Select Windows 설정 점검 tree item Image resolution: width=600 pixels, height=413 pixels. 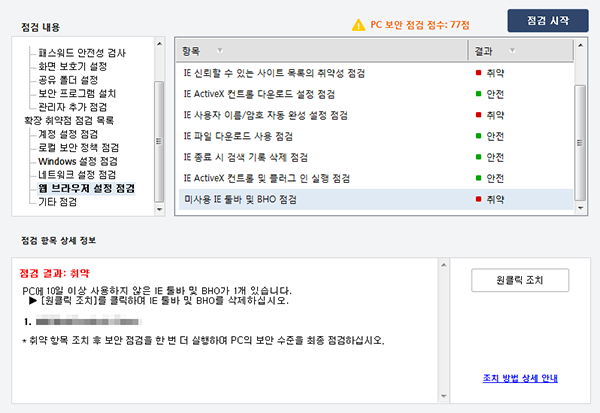(x=78, y=161)
